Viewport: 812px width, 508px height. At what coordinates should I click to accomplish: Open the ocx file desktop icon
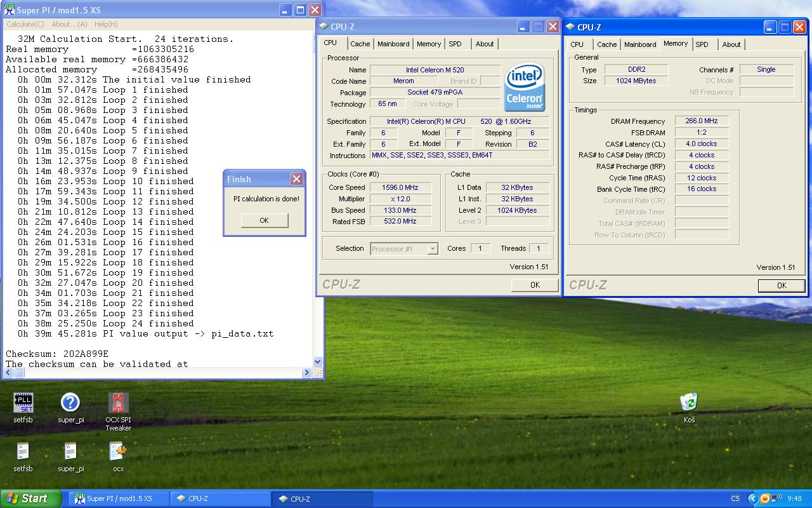point(118,451)
